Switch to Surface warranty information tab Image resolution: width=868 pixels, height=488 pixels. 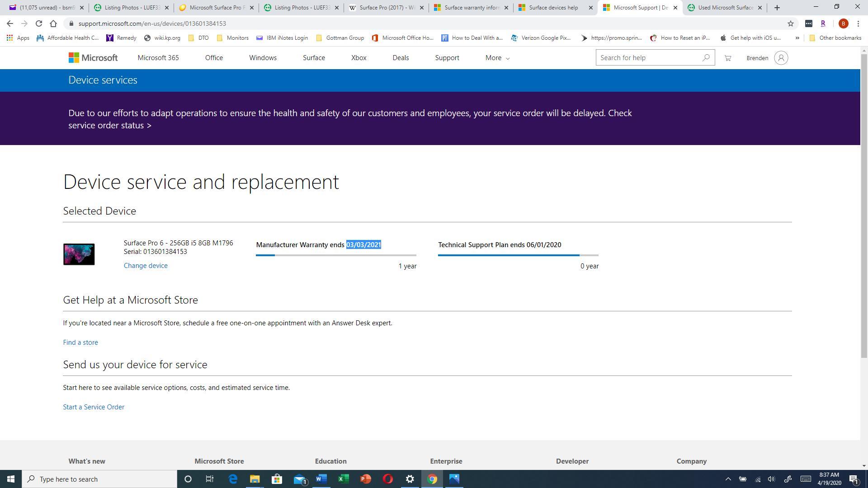click(x=470, y=8)
